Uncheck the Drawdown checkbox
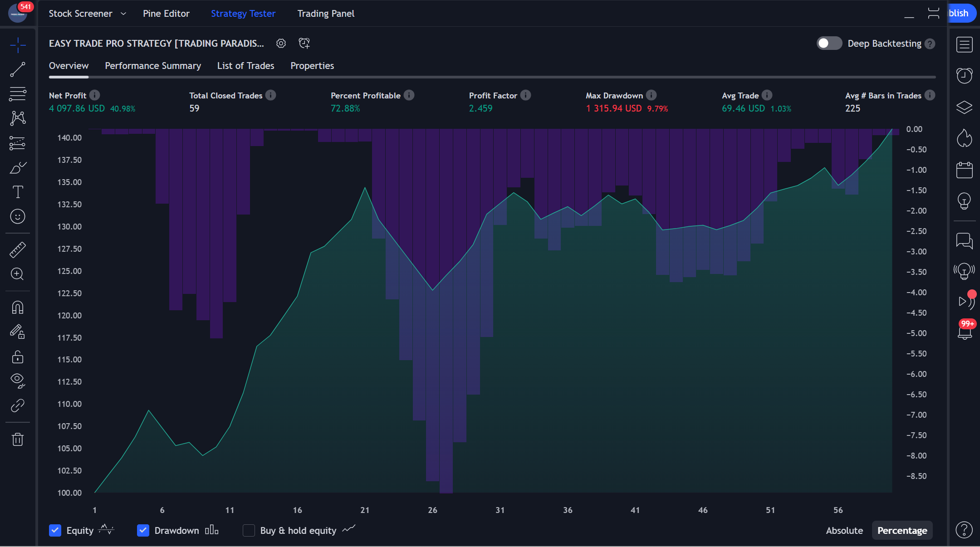The height and width of the screenshot is (547, 980). 143,530
